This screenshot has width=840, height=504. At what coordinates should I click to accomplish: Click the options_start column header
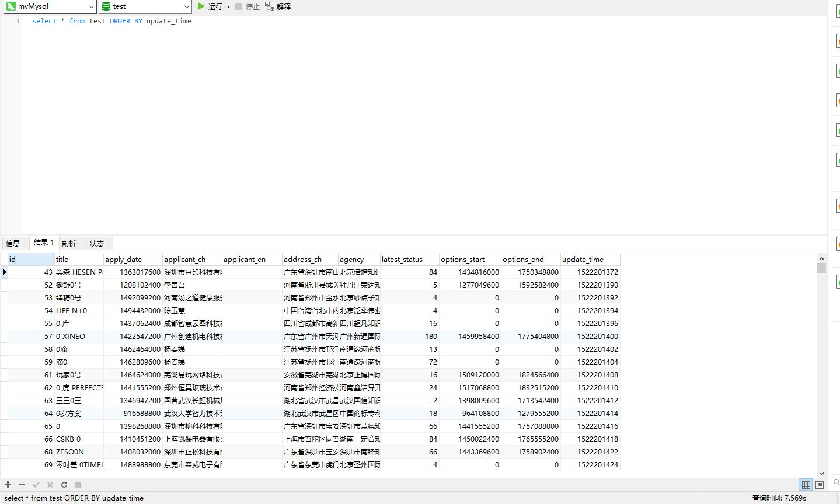[x=470, y=260]
